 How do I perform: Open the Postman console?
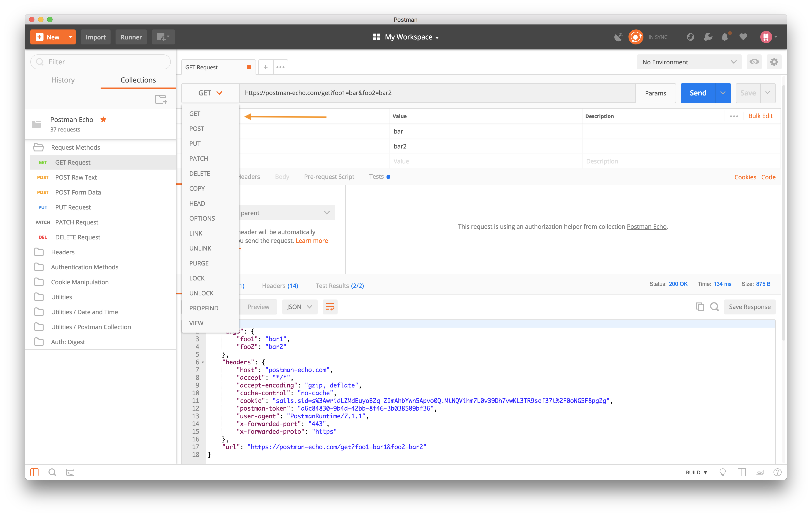[x=70, y=472]
